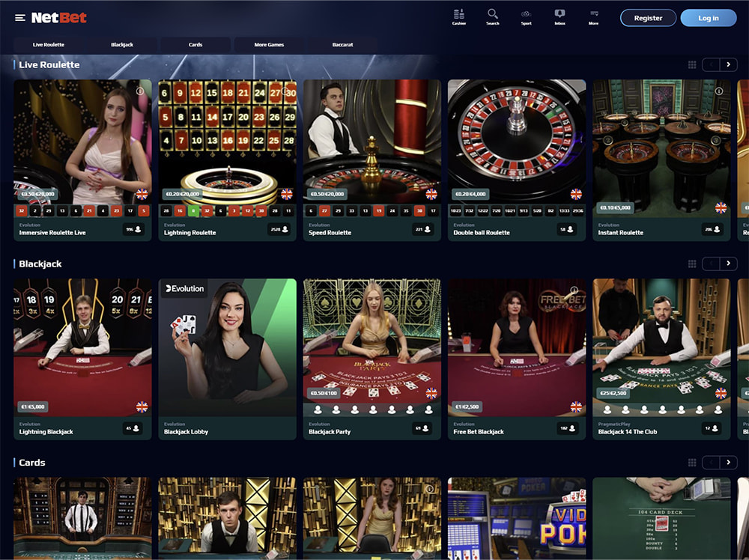Viewport: 749px width, 560px height.
Task: Advance Blackjack carousel with next arrow
Action: (x=729, y=264)
